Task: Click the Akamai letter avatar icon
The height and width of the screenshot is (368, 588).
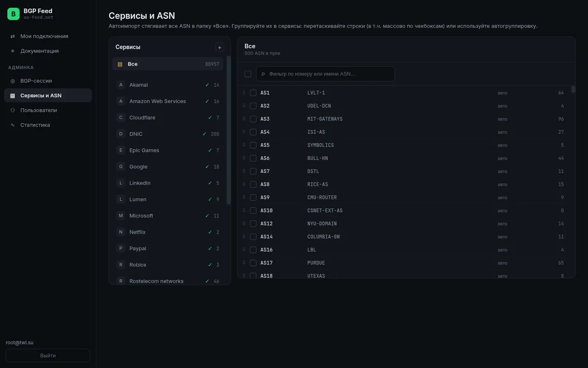Action: pyautogui.click(x=121, y=85)
